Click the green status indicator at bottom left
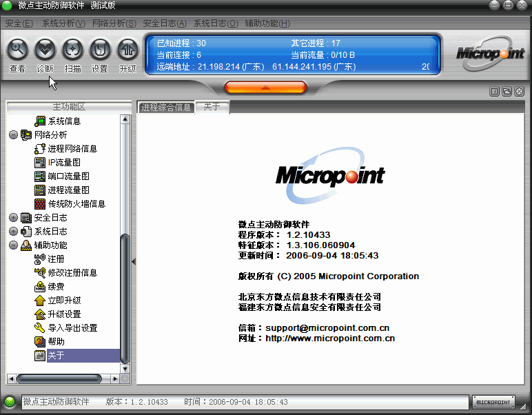Viewport: 532px width, 415px height. point(10,402)
